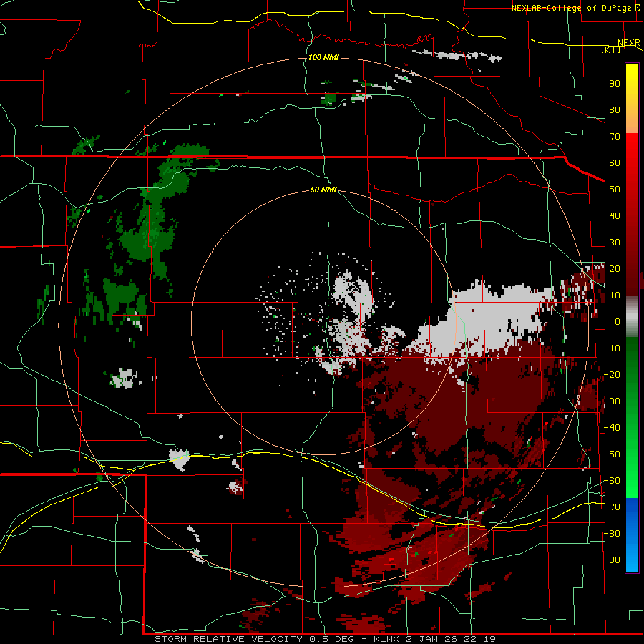
Task: Click the 40 value on velocity scale
Action: 615,215
